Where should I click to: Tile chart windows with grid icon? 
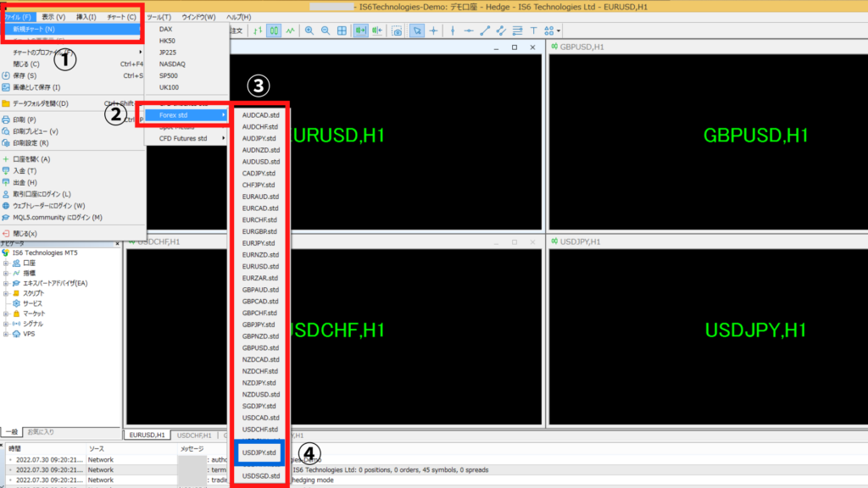click(342, 31)
